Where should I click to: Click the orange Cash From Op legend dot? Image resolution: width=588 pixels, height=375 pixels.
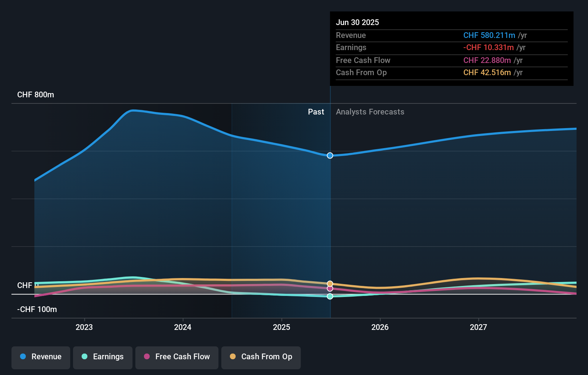(233, 357)
